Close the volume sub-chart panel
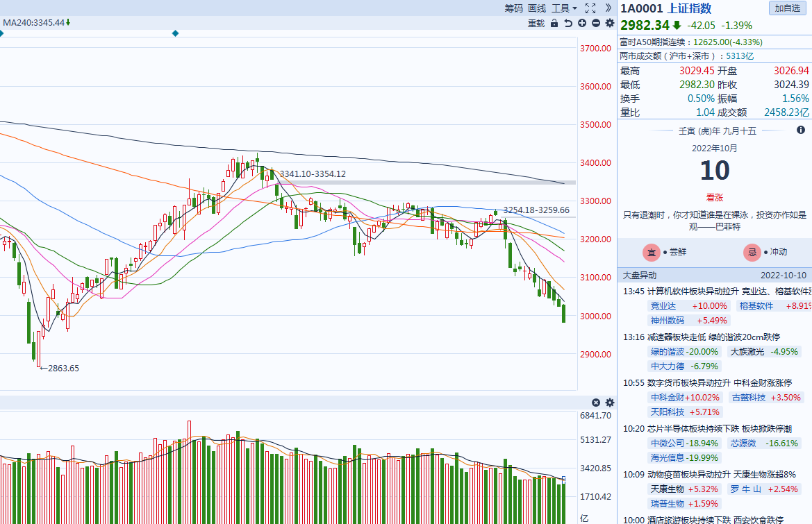 pos(596,403)
